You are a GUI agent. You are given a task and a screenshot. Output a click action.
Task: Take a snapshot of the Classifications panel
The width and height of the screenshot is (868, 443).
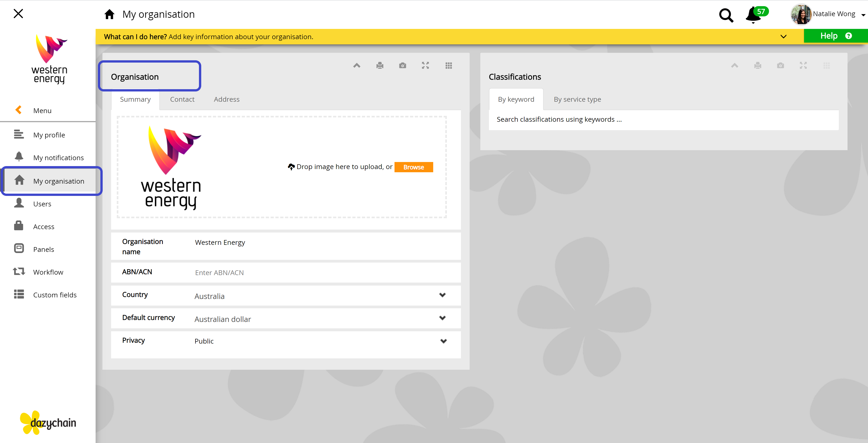pyautogui.click(x=780, y=65)
